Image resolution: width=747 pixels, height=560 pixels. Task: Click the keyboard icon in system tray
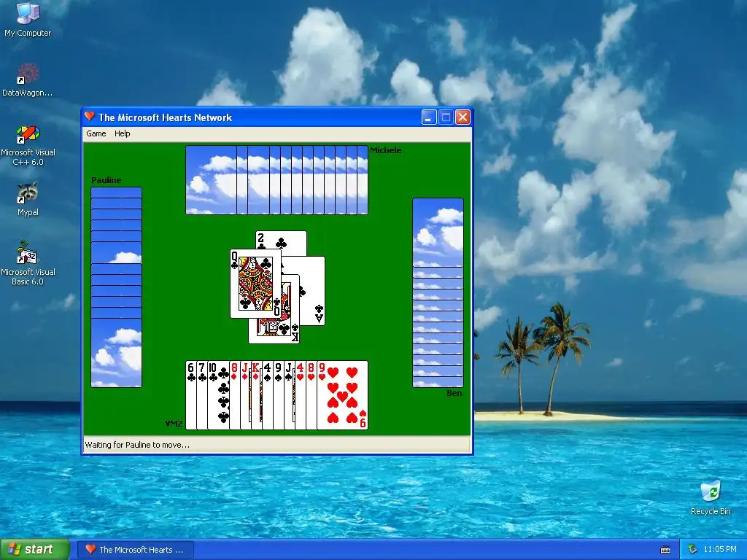665,550
